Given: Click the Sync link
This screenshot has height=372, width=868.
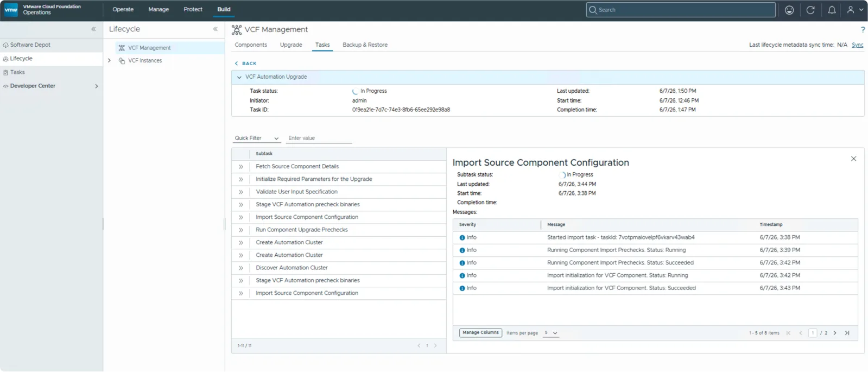Looking at the screenshot, I should [x=857, y=45].
